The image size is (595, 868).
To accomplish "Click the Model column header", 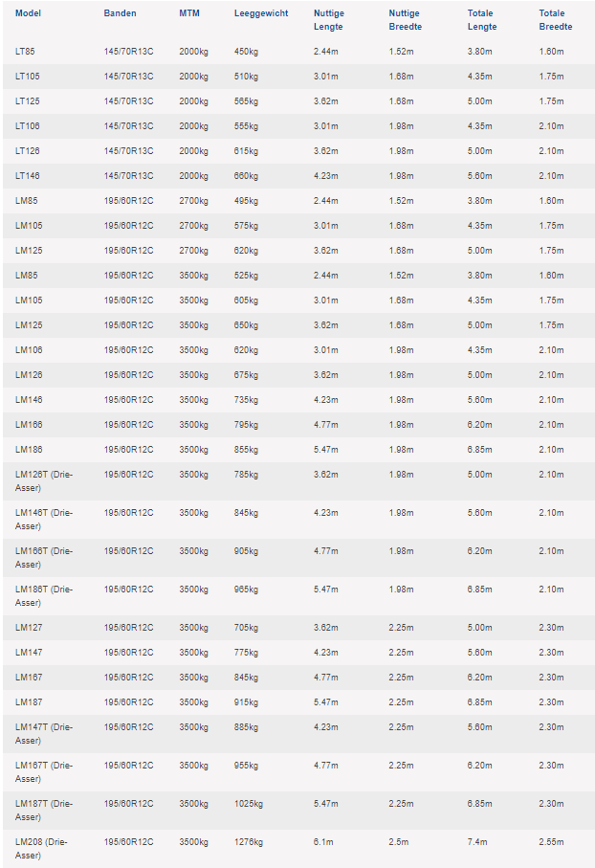I will (29, 13).
